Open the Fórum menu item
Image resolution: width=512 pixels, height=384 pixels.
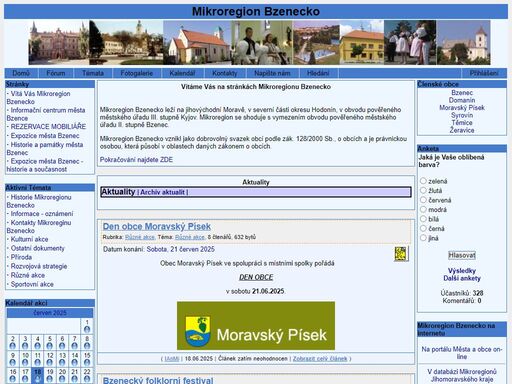pos(56,73)
